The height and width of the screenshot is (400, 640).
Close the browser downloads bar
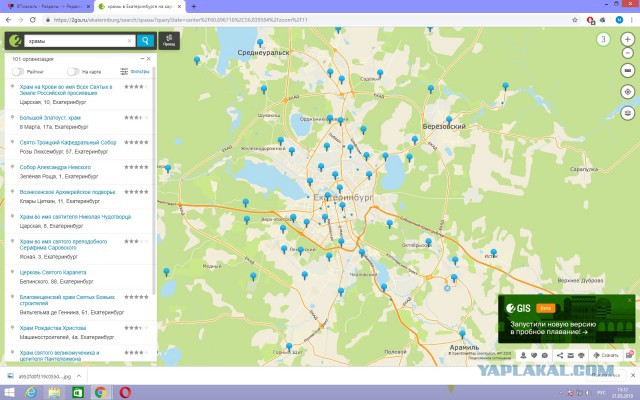pos(633,375)
